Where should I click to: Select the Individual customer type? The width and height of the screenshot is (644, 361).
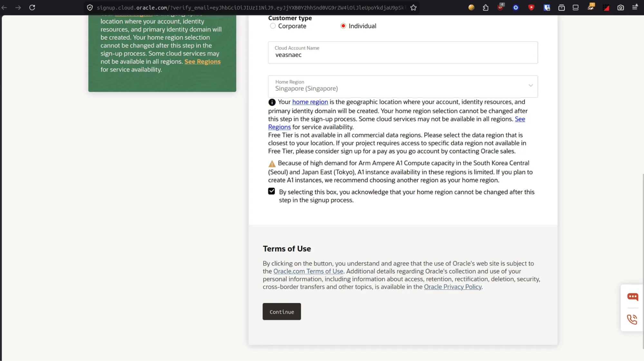click(343, 26)
